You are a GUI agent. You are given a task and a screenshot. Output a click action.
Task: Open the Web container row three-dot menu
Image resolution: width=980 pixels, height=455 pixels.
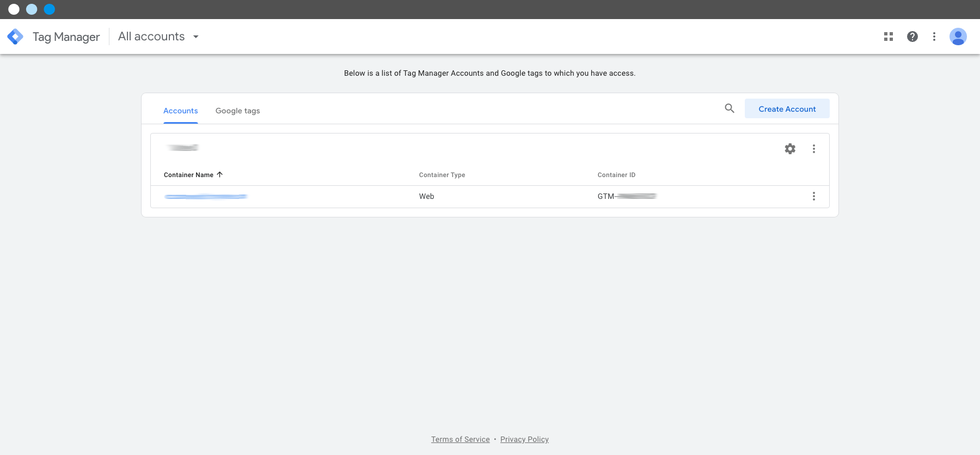coord(814,196)
